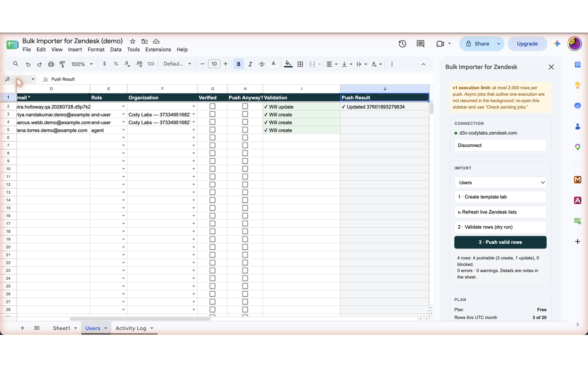Click Refresh live Zendesk lists
Screen dimensions: 588x368
[500, 212]
